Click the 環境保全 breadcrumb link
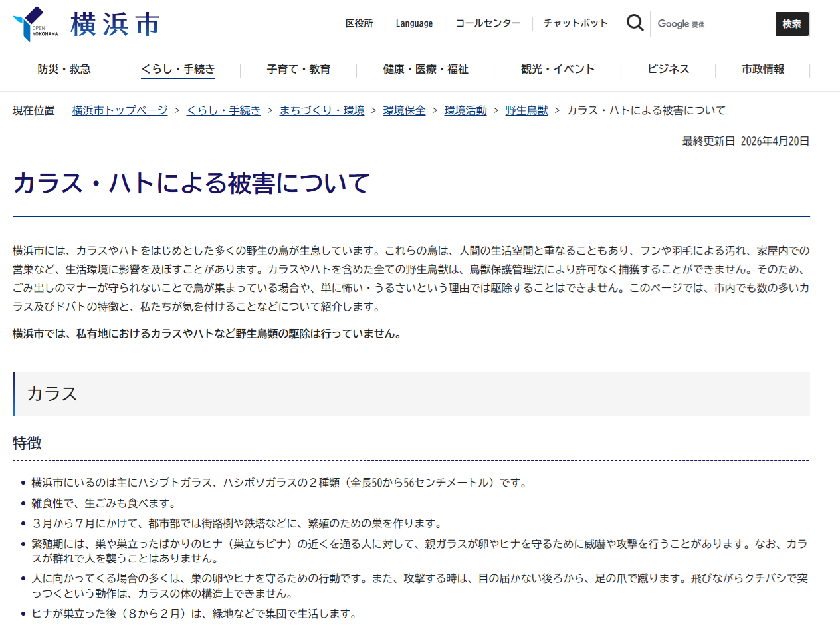Screen dimensions: 840x625 (x=405, y=110)
